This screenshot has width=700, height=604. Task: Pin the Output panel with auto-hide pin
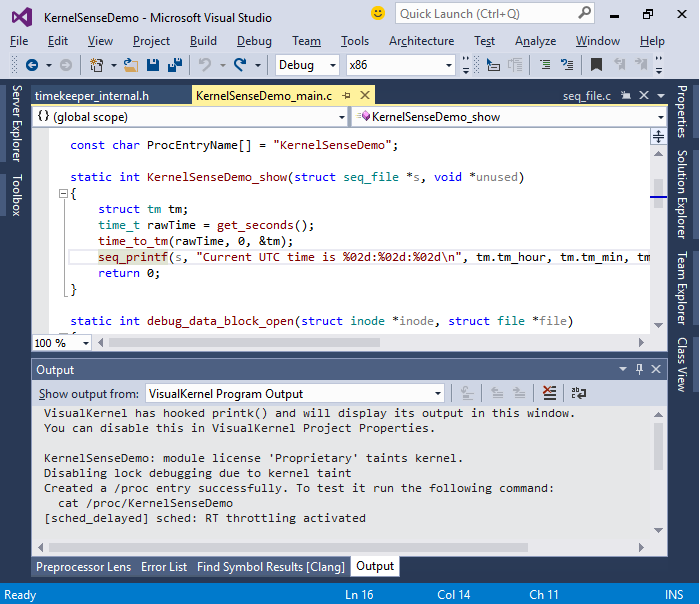(639, 369)
